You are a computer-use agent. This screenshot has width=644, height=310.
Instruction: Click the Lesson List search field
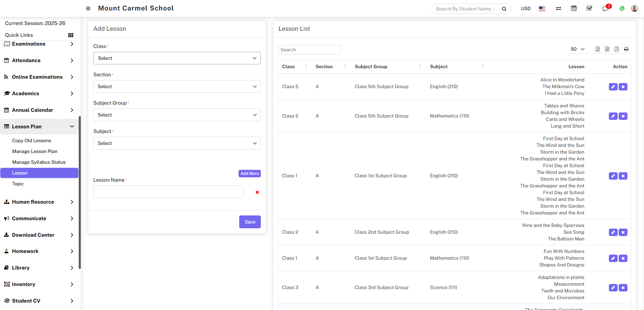tap(309, 50)
